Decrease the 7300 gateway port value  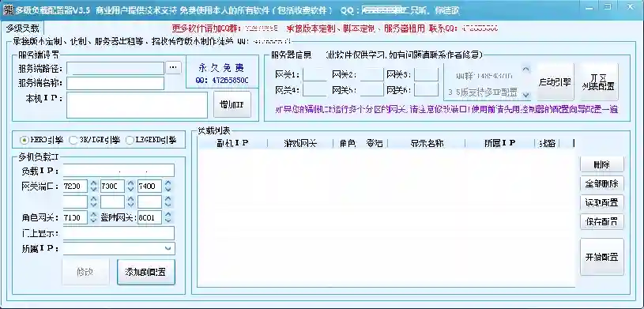pyautogui.click(x=130, y=190)
